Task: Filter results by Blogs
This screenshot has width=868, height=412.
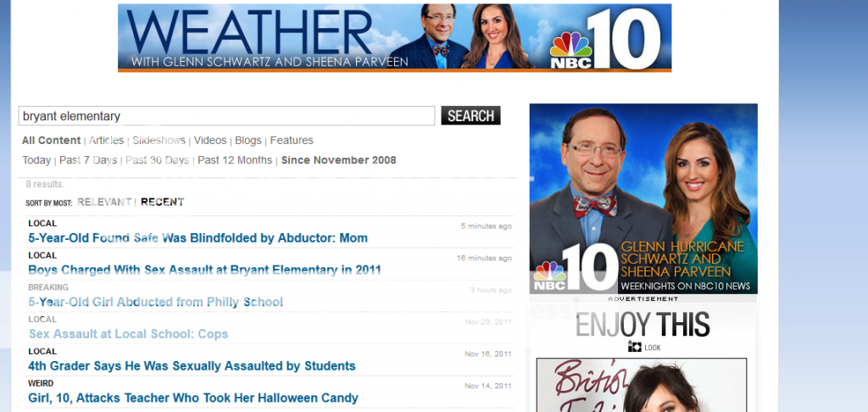Action: [248, 141]
